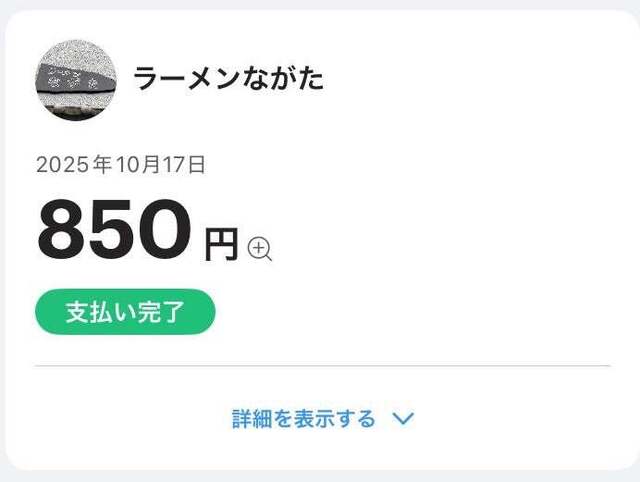
Task: Tap the ラーメンながた shop avatar
Action: tap(76, 80)
